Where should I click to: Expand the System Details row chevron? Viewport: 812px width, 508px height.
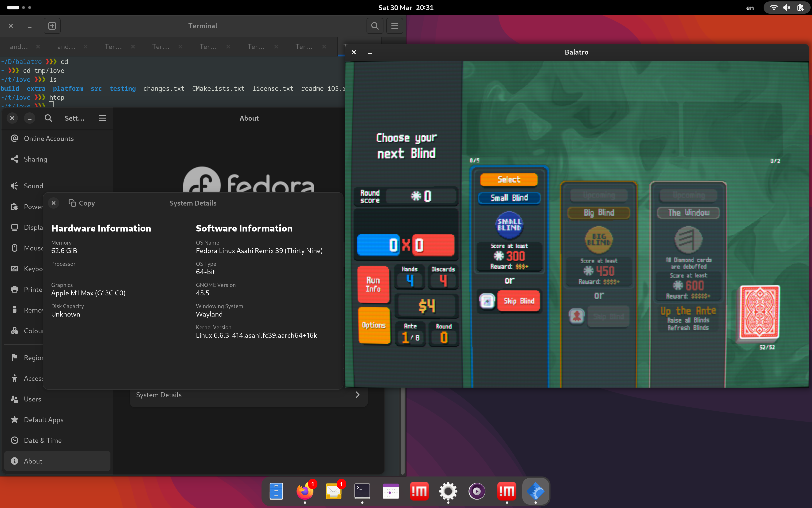[x=357, y=395]
